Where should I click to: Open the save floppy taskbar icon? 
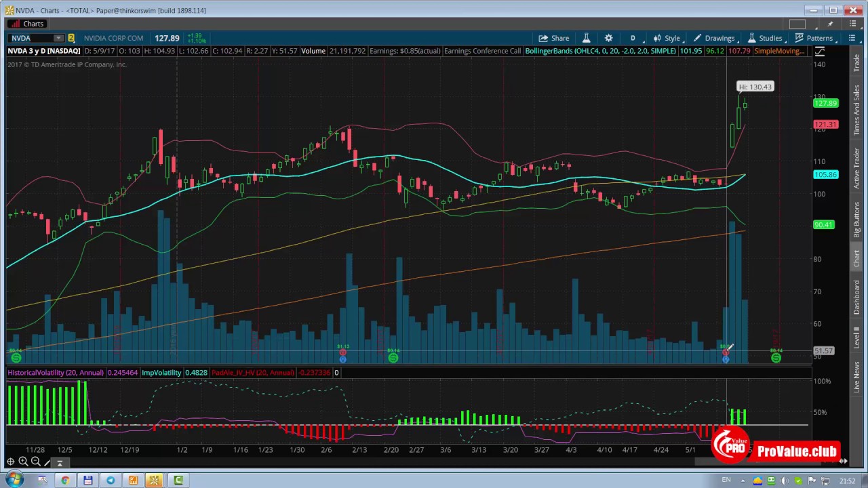click(87, 481)
